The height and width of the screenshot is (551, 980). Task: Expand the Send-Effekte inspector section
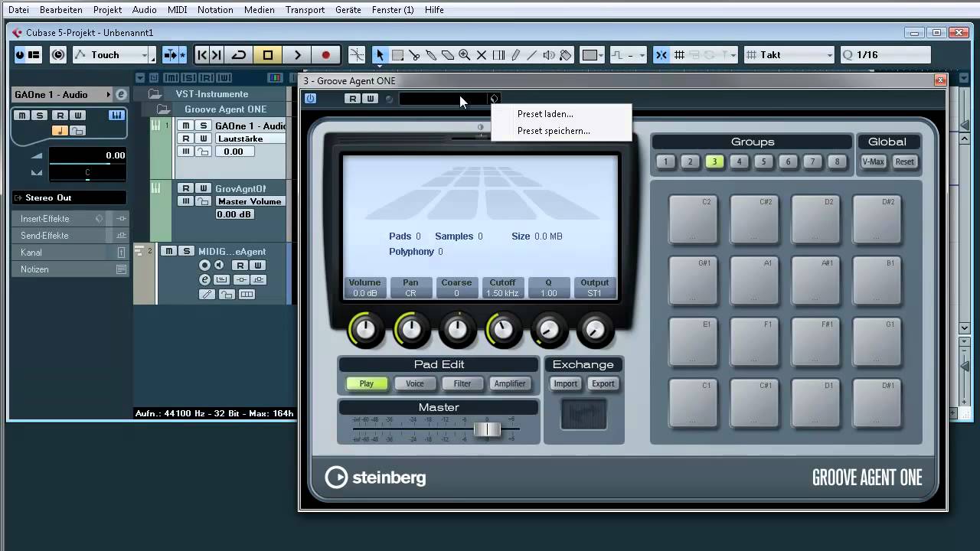(x=69, y=236)
